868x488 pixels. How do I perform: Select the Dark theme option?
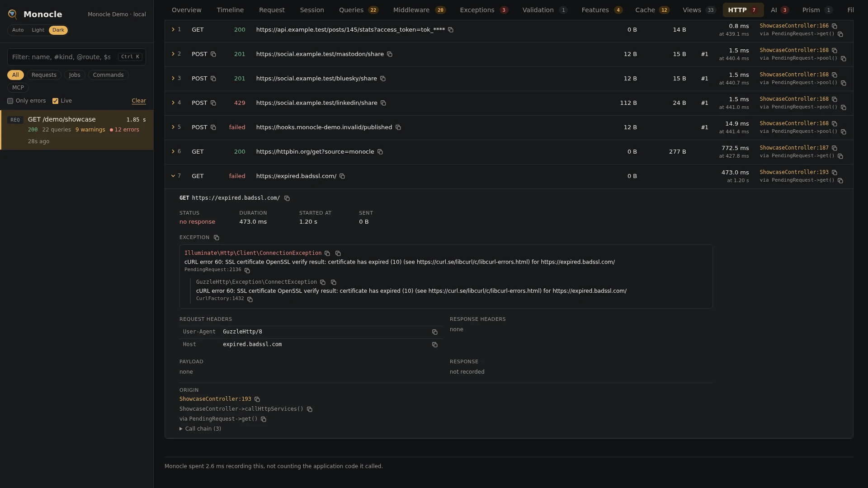58,30
